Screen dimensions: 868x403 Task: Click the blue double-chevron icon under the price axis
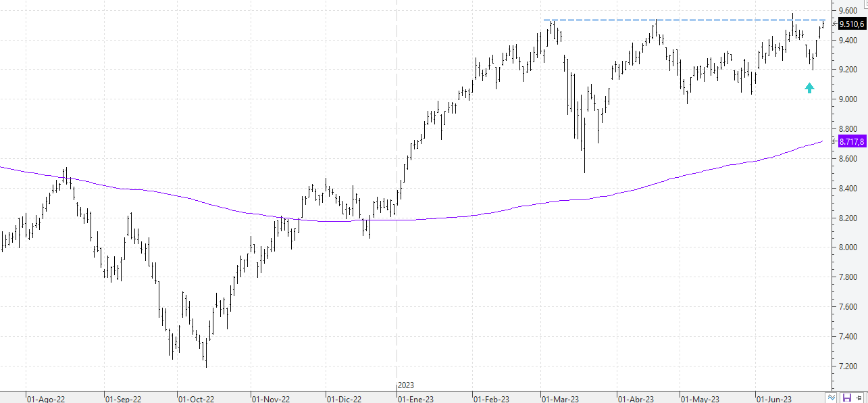click(x=832, y=398)
